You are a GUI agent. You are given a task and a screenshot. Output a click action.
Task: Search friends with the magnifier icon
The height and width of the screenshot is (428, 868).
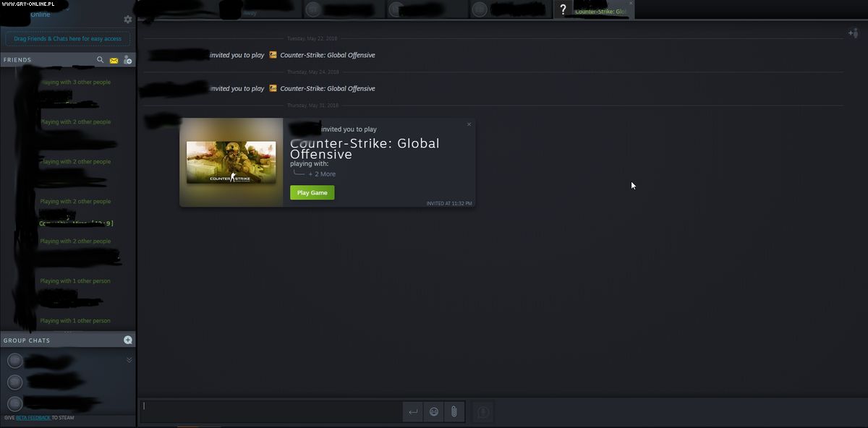tap(101, 60)
